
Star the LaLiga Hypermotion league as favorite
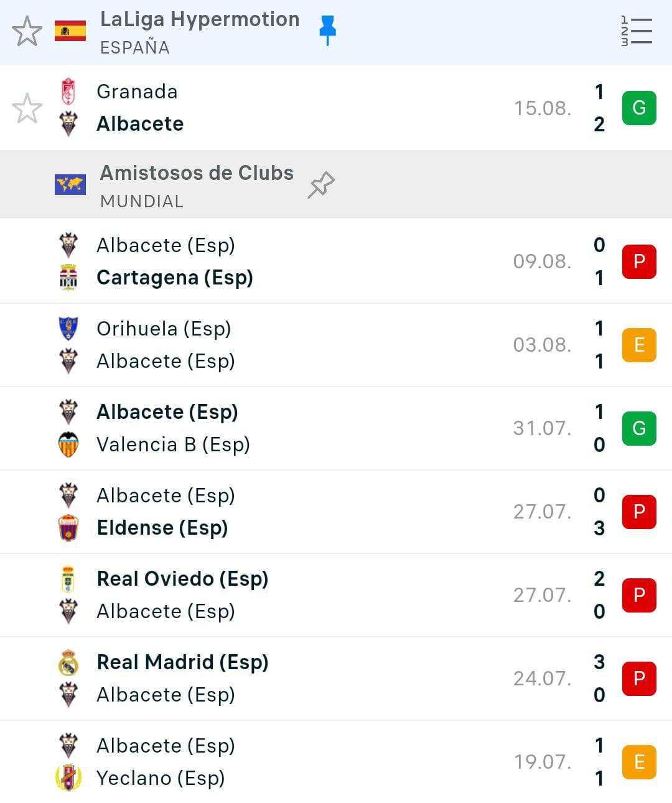27,32
